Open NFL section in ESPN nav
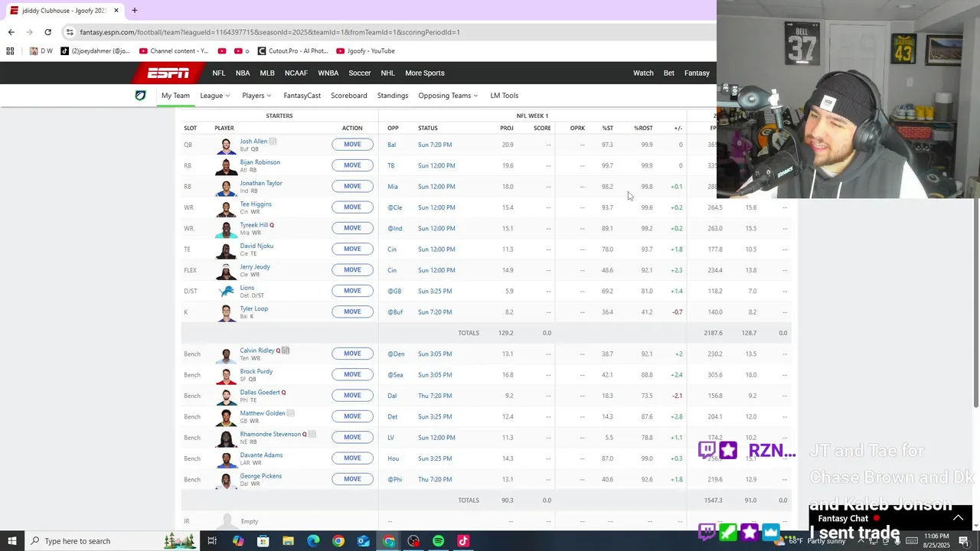The image size is (980, 551). pyautogui.click(x=219, y=73)
